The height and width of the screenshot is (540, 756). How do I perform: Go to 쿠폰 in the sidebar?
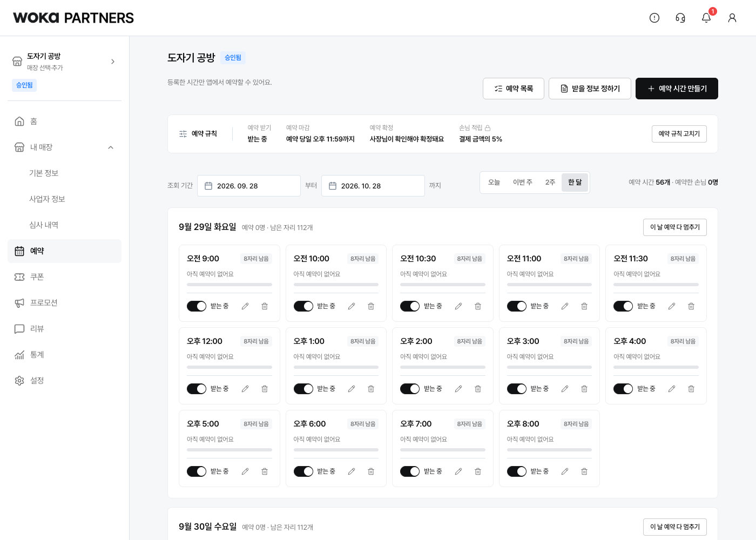[64, 277]
